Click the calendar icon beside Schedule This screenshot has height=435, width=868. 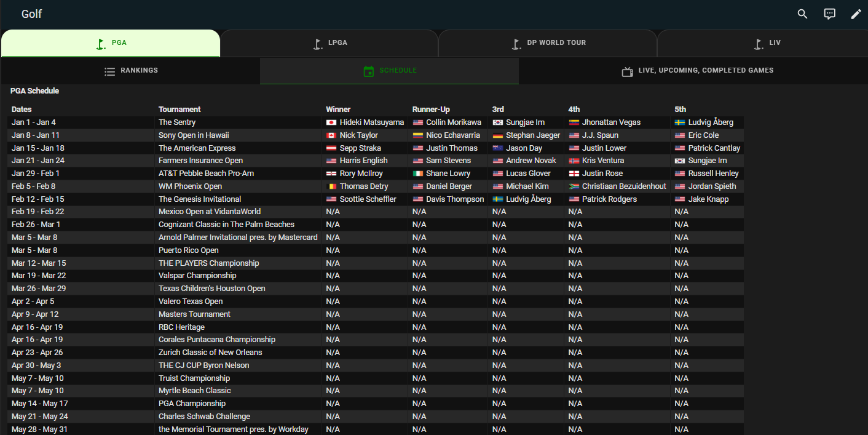(x=369, y=71)
